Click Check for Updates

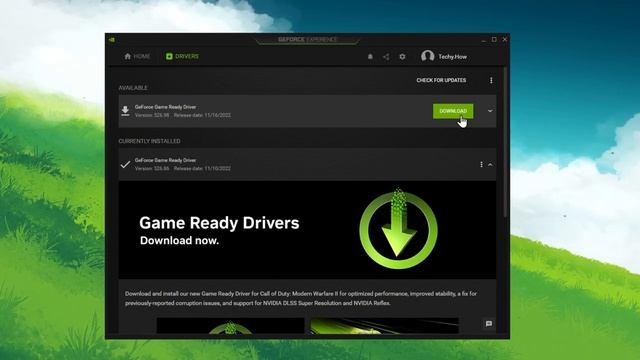click(441, 80)
